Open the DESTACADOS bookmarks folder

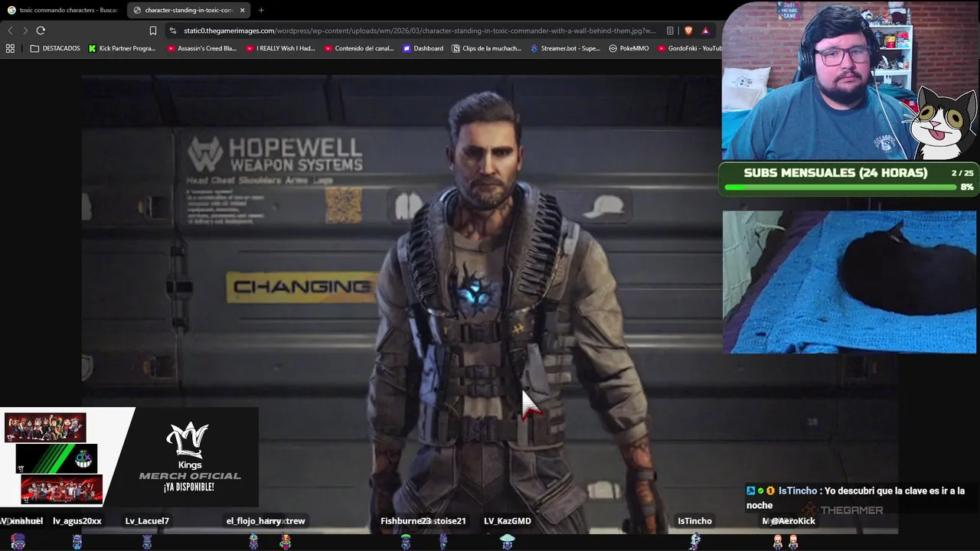[55, 48]
